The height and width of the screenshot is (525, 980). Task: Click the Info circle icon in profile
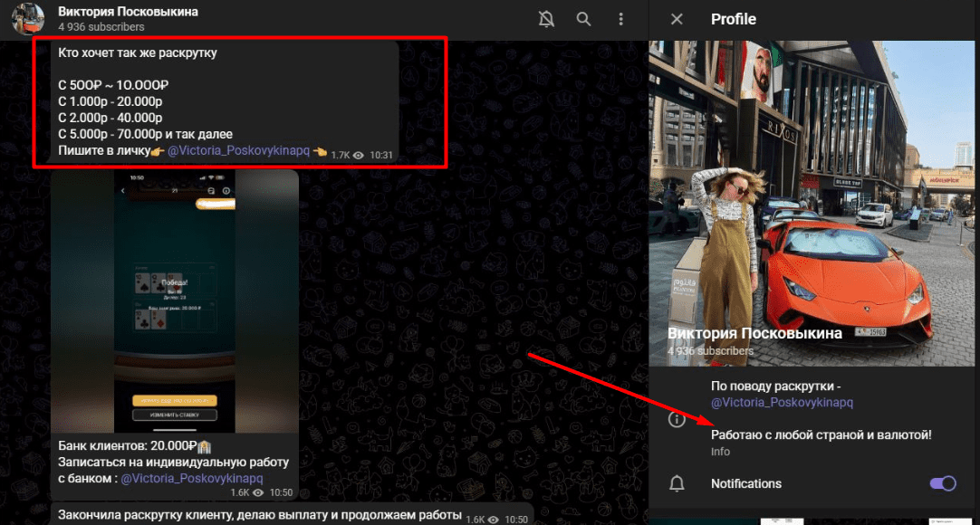[x=677, y=419]
